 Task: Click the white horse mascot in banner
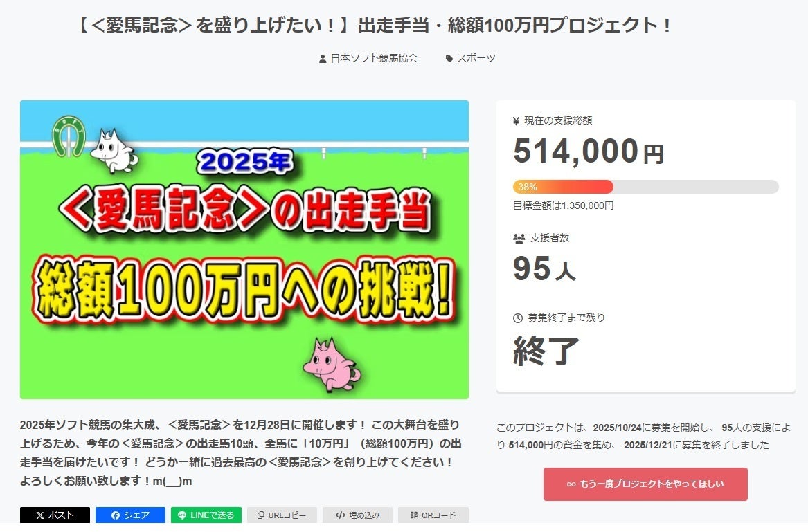coord(114,150)
